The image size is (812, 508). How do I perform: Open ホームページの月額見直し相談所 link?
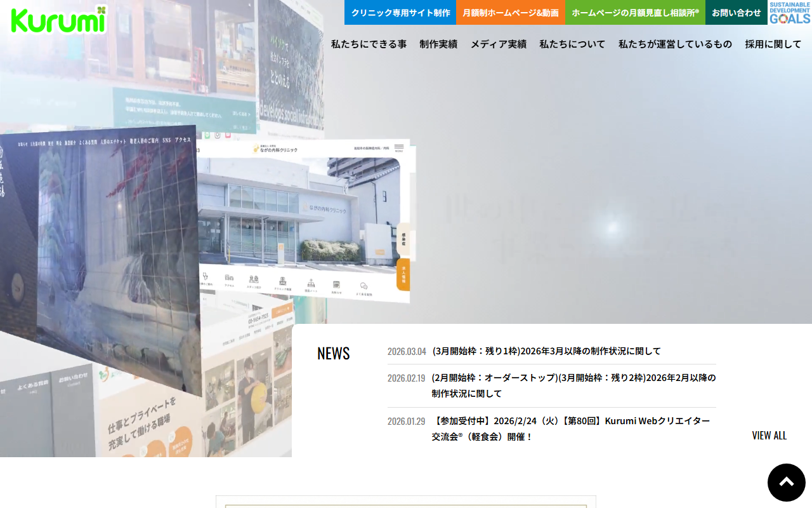pyautogui.click(x=635, y=13)
